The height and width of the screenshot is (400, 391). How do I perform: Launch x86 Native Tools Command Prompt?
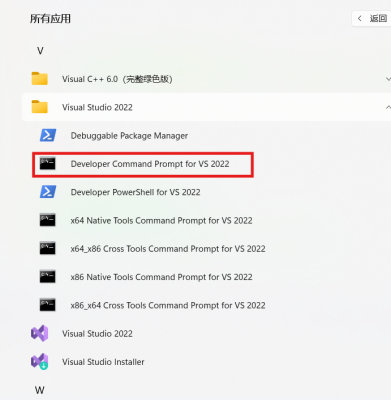tap(161, 277)
